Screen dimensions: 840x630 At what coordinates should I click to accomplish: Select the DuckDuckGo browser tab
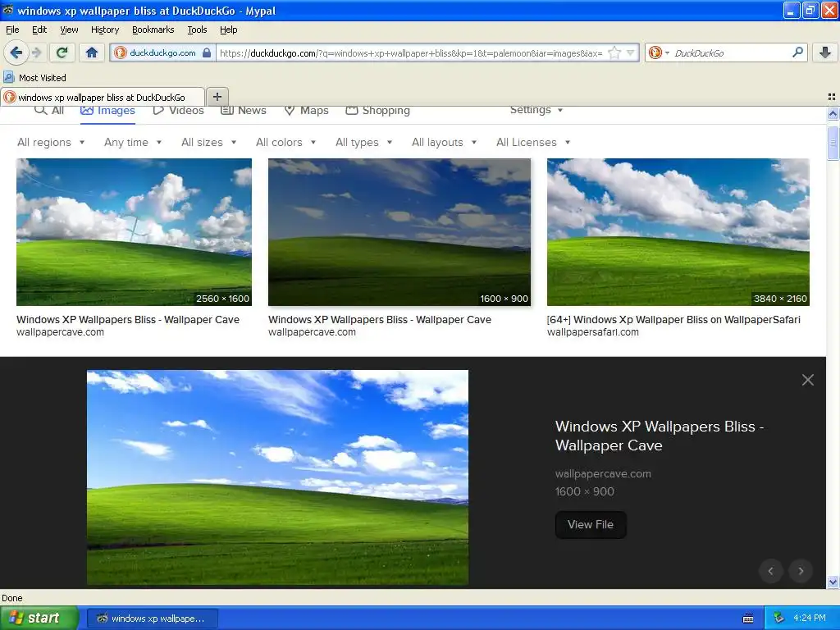(103, 97)
